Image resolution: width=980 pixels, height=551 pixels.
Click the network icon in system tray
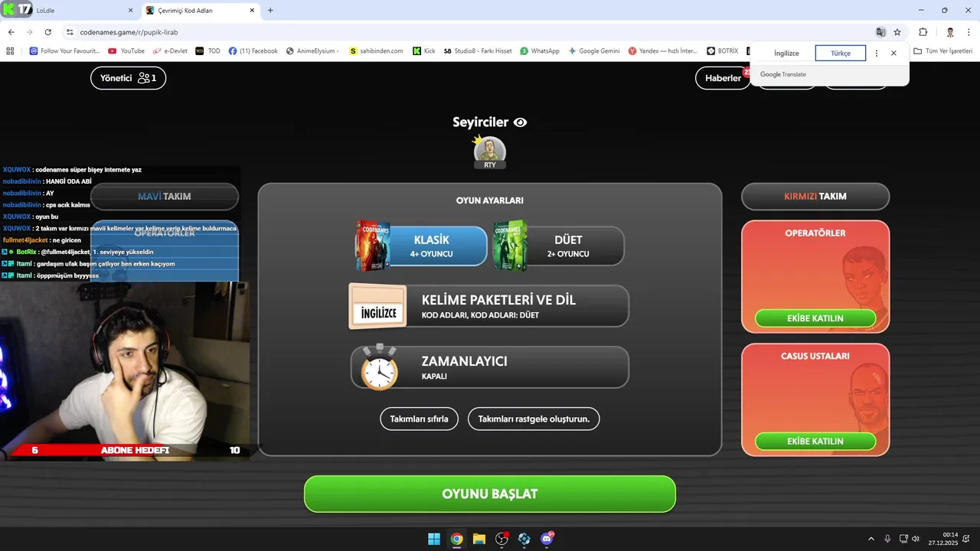point(903,539)
